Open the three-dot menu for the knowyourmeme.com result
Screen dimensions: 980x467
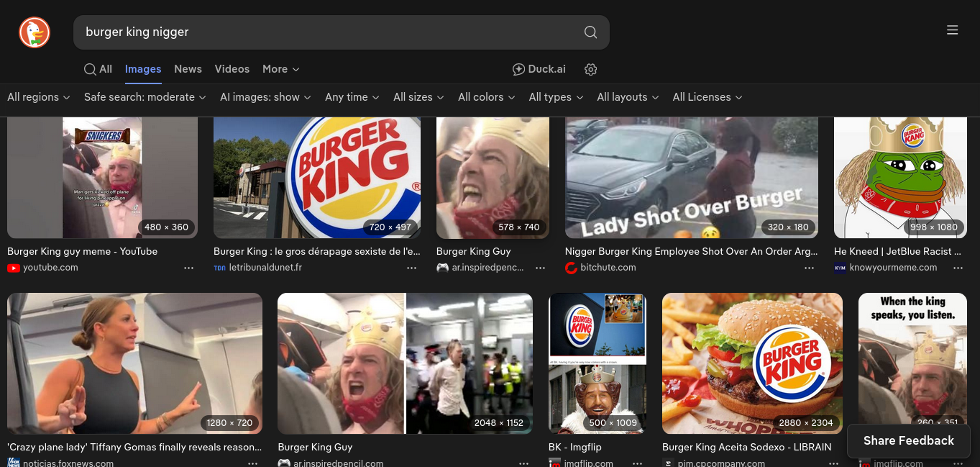(958, 268)
